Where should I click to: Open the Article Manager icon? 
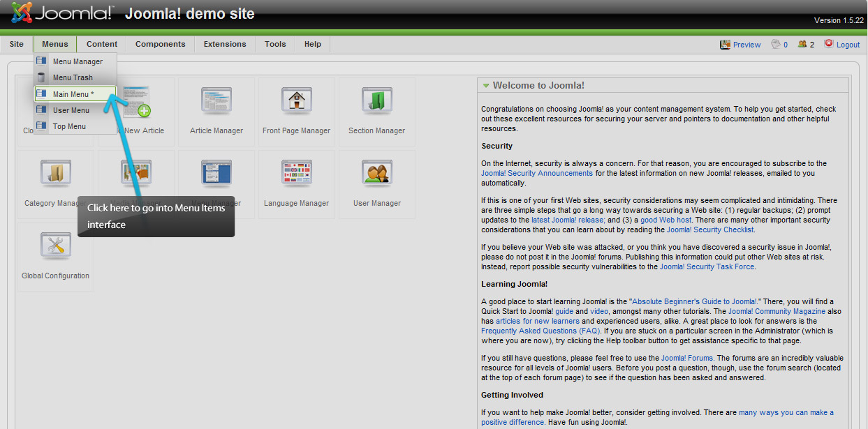216,111
